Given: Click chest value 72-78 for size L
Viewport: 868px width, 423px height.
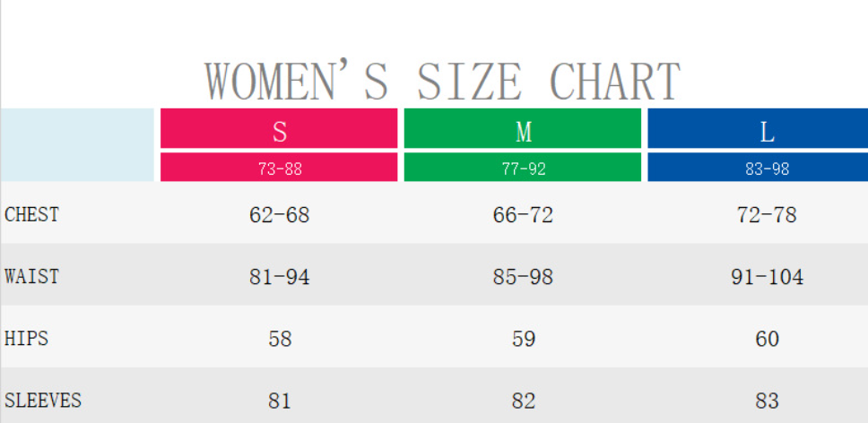Looking at the screenshot, I should coord(767,215).
